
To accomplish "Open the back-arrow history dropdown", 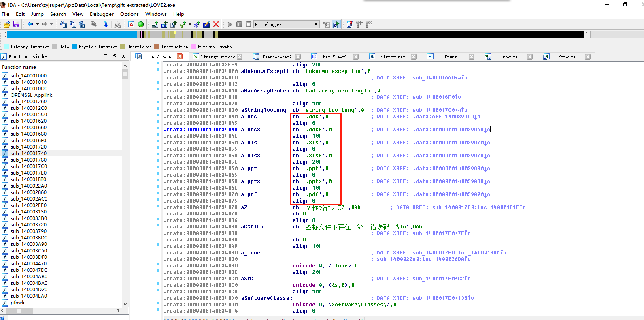I will [37, 24].
